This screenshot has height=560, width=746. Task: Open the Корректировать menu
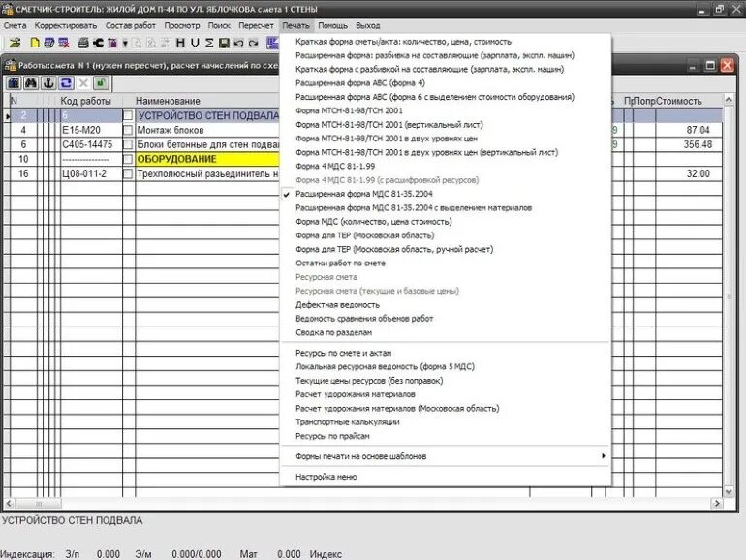pyautogui.click(x=66, y=26)
